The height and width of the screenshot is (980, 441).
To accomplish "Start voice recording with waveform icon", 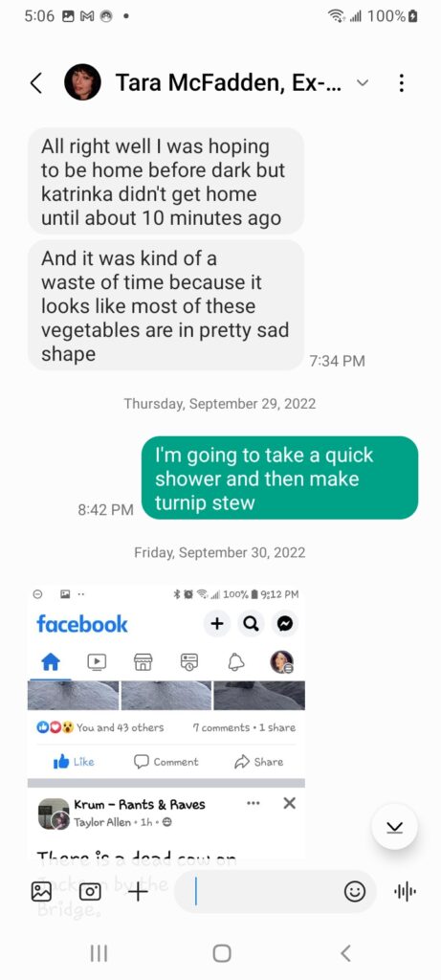I will 406,891.
